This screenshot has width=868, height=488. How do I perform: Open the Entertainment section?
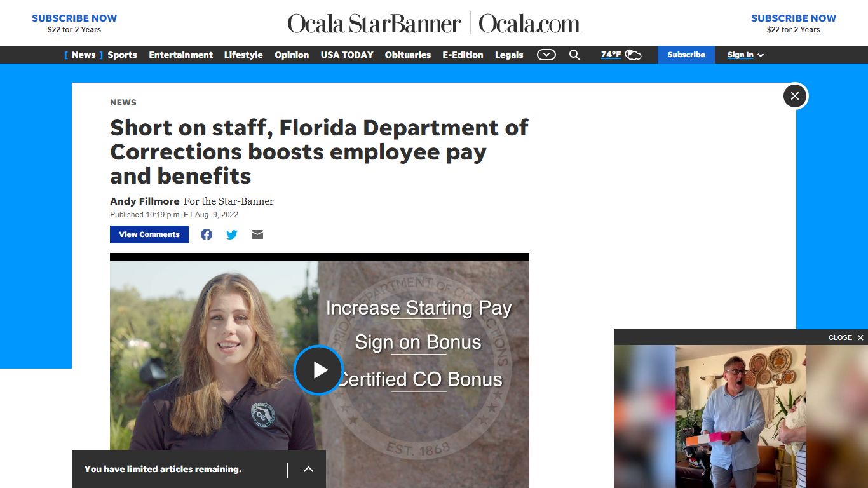(x=181, y=55)
